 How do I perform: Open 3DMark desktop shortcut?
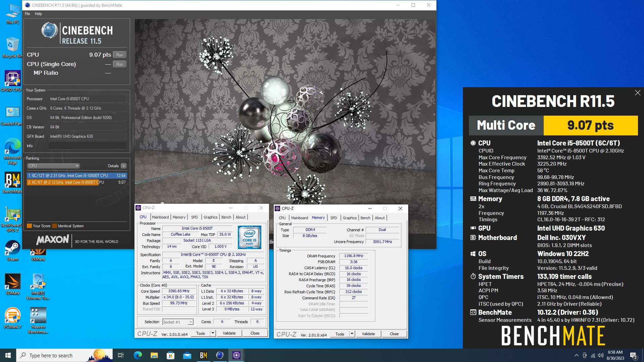(12, 284)
